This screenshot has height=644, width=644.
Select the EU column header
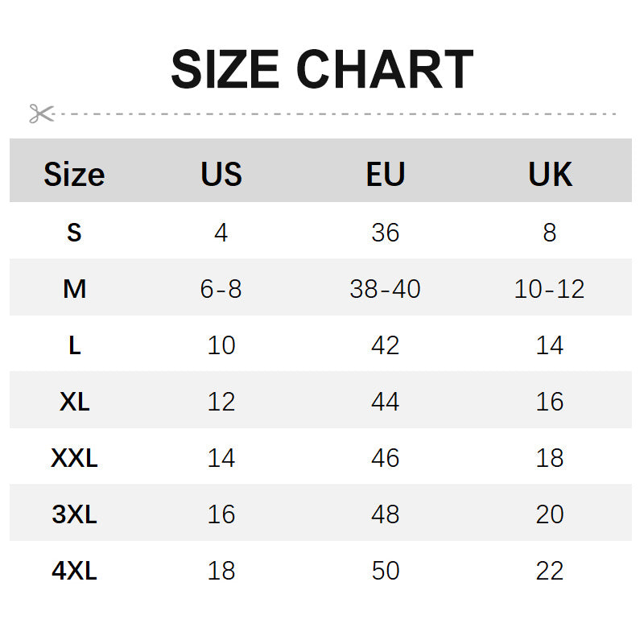pyautogui.click(x=386, y=174)
